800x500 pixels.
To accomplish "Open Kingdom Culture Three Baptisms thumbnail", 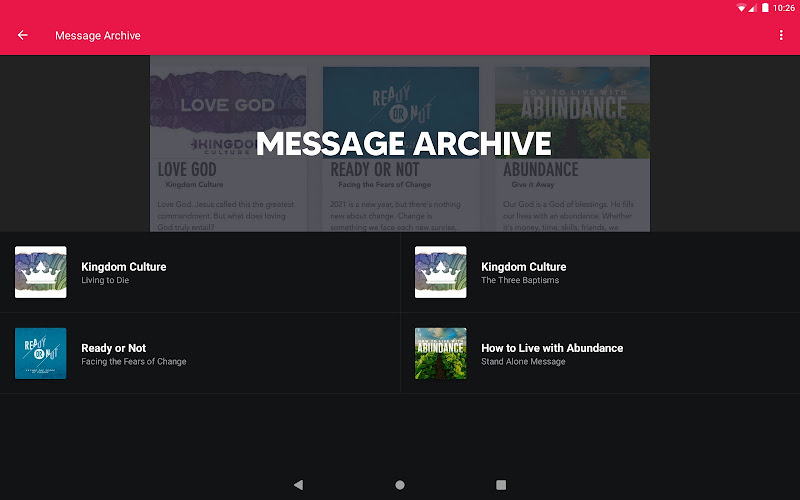I will coord(440,272).
